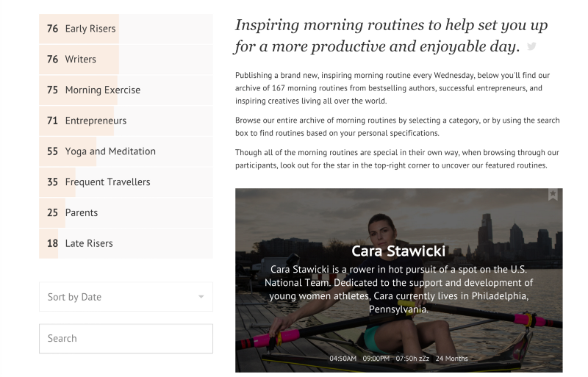This screenshot has width=588, height=377.
Task: Open Cara Stawicki's name heading
Action: 398,251
